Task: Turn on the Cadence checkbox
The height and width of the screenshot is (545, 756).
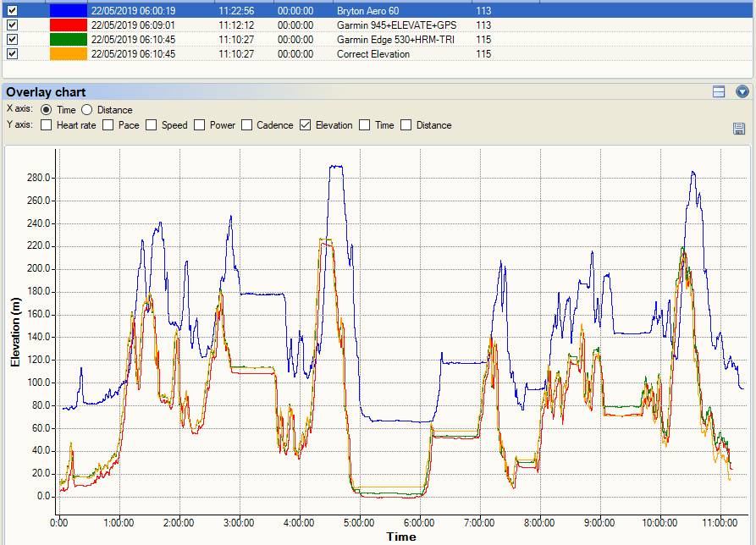Action: (x=247, y=125)
